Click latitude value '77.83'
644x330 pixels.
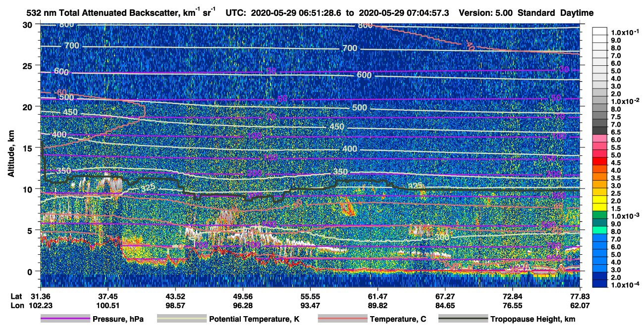[x=580, y=296]
